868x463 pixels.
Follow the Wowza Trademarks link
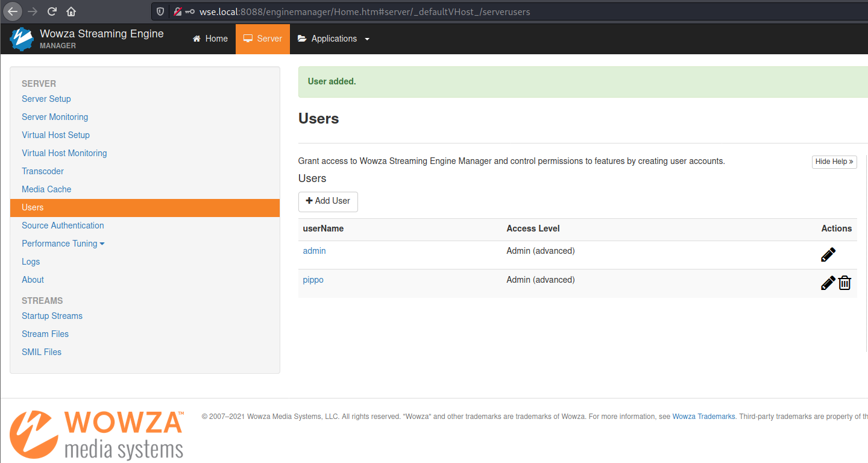pos(703,417)
